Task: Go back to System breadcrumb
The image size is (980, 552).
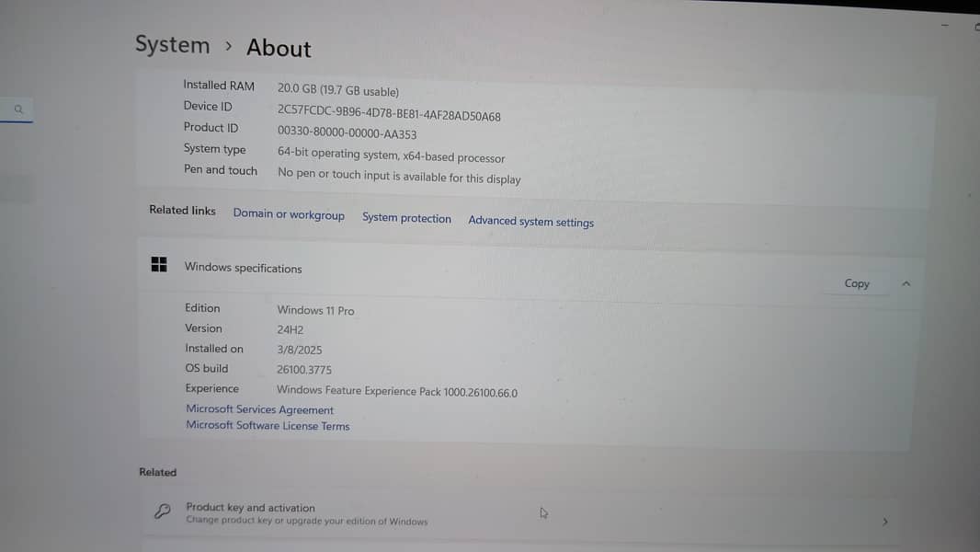Action: [x=173, y=45]
